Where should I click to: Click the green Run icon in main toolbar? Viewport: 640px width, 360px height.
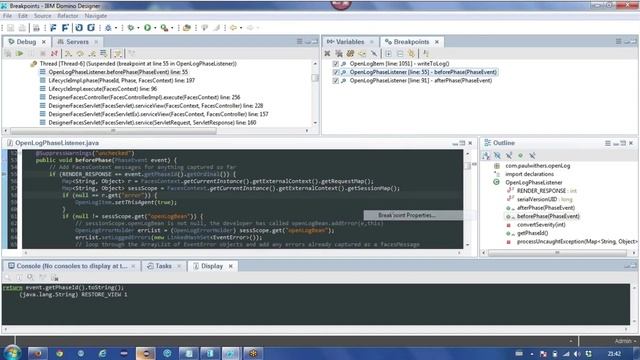147,28
